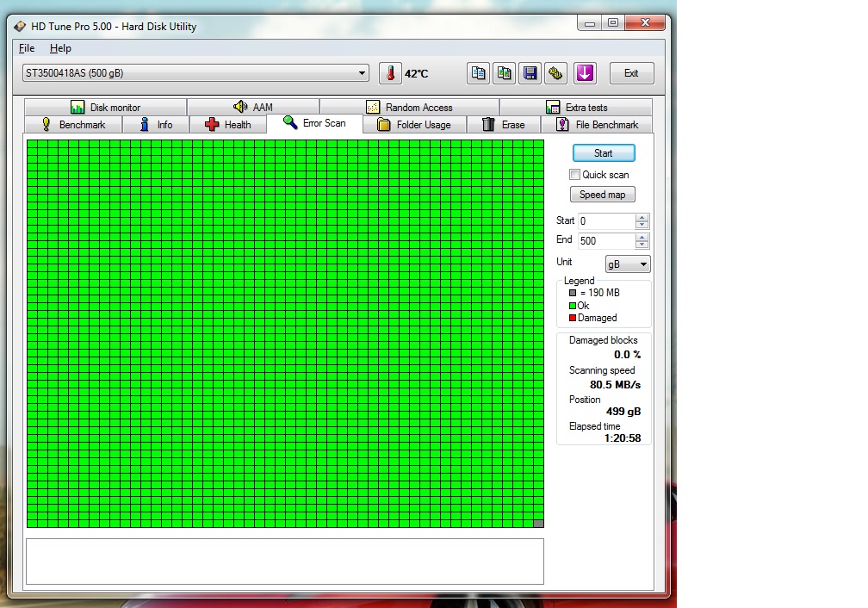The image size is (868, 608).
Task: Minimize the HD Tune Pro window
Action: 590,22
